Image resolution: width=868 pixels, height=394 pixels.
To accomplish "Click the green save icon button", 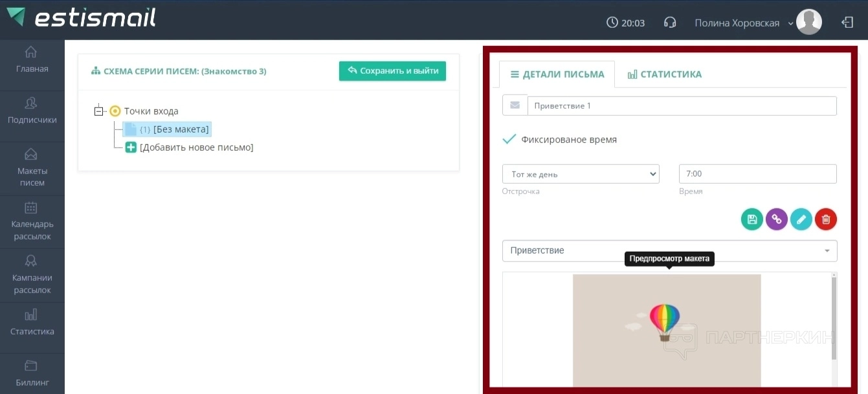I will 752,219.
